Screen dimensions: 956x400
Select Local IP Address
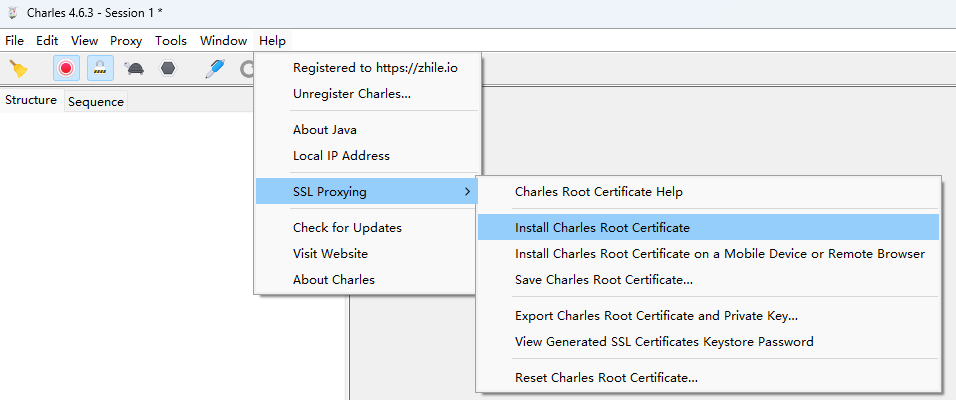point(368,155)
